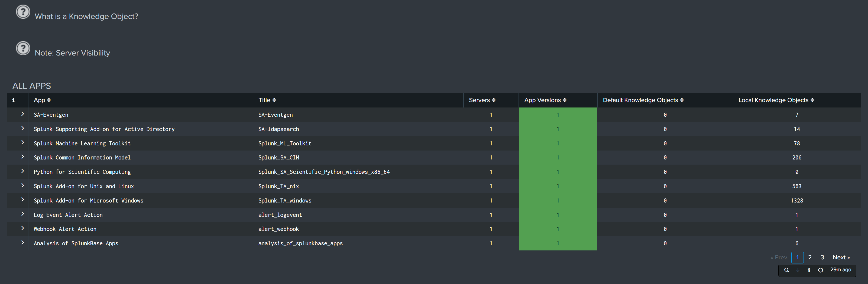Image resolution: width=868 pixels, height=284 pixels.
Task: Sort table by App column
Action: tap(42, 100)
